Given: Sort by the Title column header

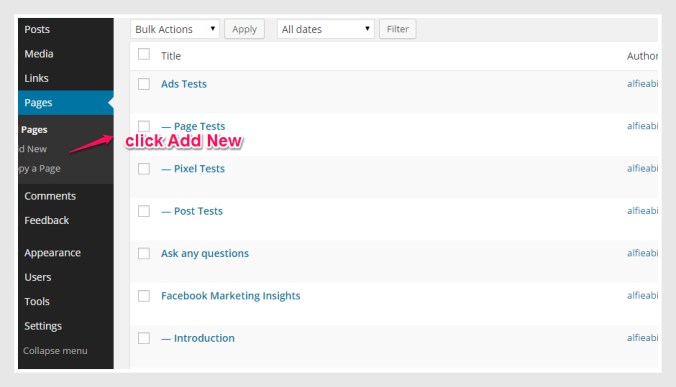Looking at the screenshot, I should click(x=171, y=56).
